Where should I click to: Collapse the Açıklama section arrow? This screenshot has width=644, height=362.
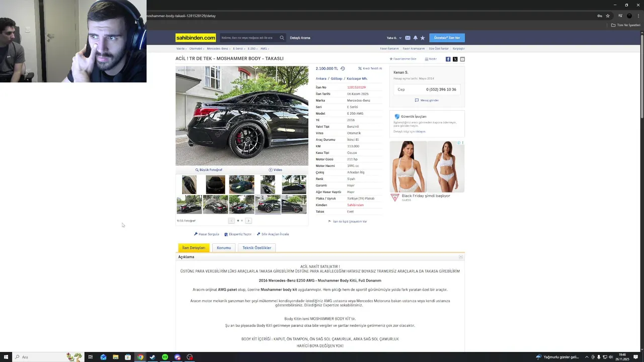(x=461, y=257)
